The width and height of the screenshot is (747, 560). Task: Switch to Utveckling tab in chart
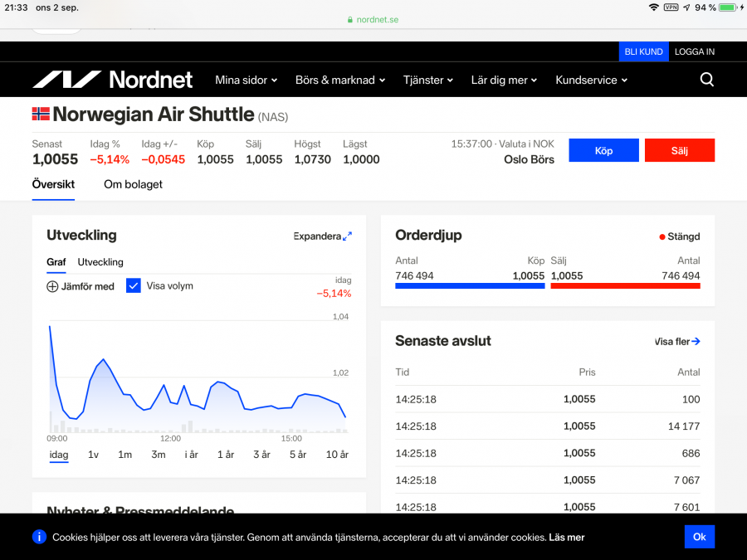click(100, 262)
